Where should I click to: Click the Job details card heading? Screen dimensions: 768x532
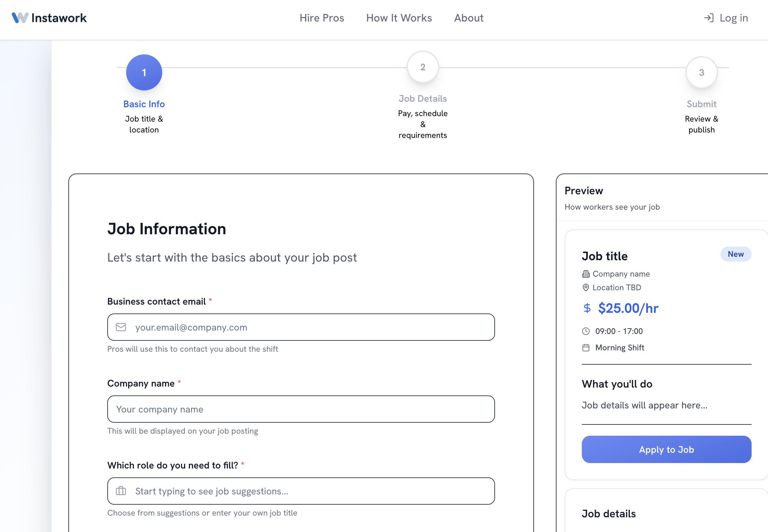click(x=609, y=514)
